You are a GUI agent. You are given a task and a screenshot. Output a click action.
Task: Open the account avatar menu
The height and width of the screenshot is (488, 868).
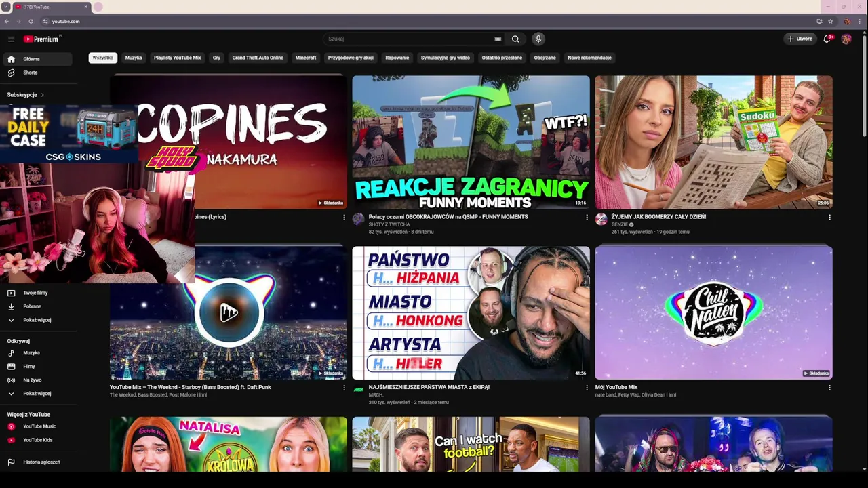[x=846, y=39]
